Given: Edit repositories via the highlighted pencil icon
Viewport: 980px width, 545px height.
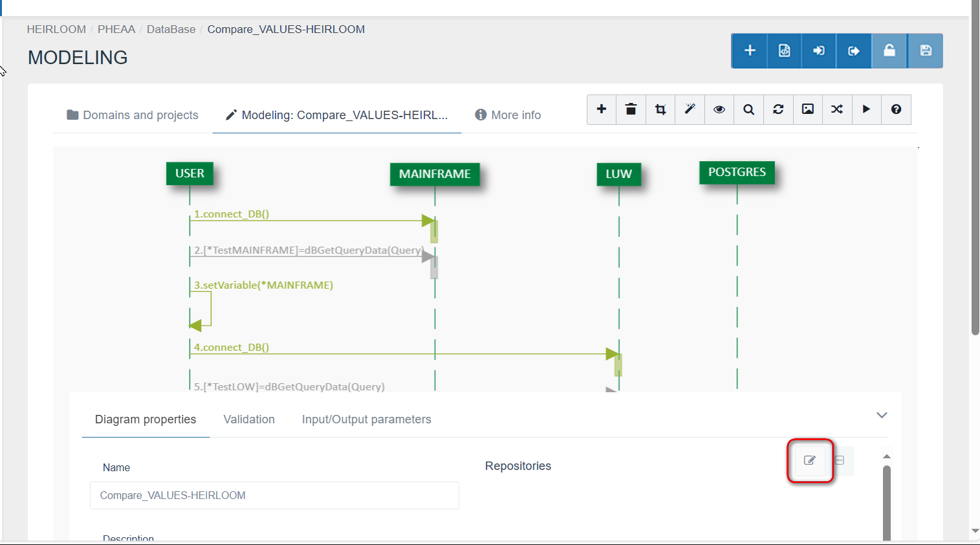Looking at the screenshot, I should (x=810, y=460).
